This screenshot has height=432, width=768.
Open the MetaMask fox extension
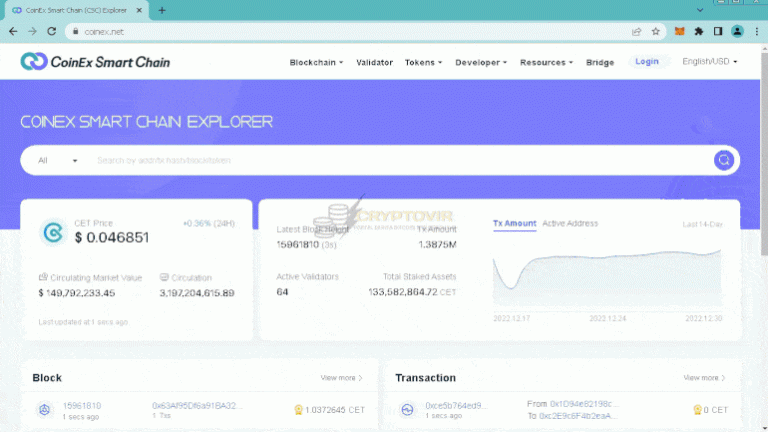pos(679,31)
